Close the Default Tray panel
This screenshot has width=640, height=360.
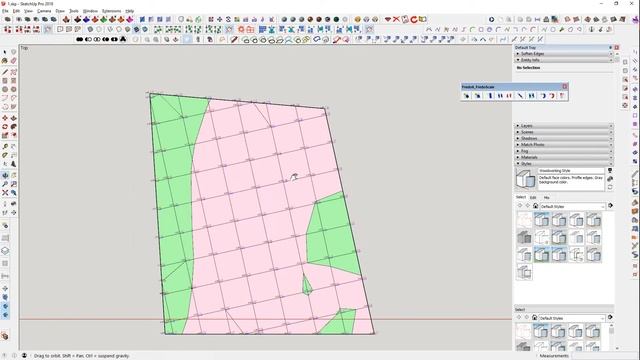617,47
